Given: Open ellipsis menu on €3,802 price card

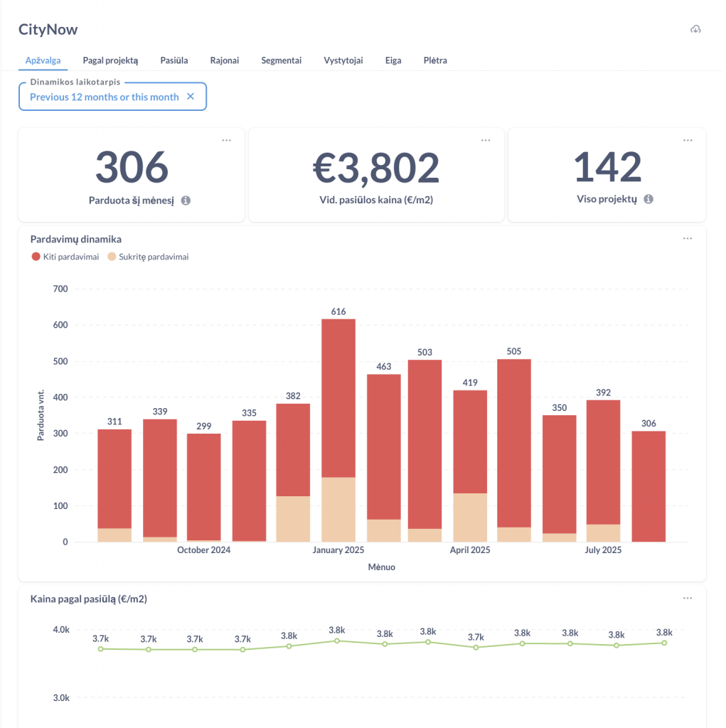Looking at the screenshot, I should [486, 140].
